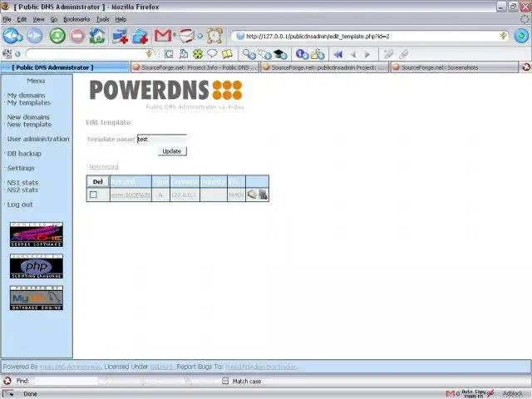Image resolution: width=532 pixels, height=399 pixels.
Task: Focus the Template name input field
Action: pos(162,139)
